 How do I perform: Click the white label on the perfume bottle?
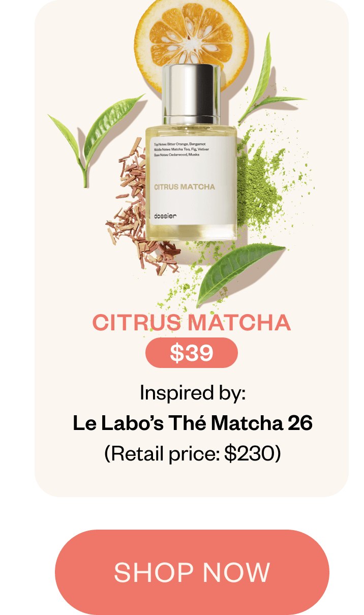(x=191, y=181)
